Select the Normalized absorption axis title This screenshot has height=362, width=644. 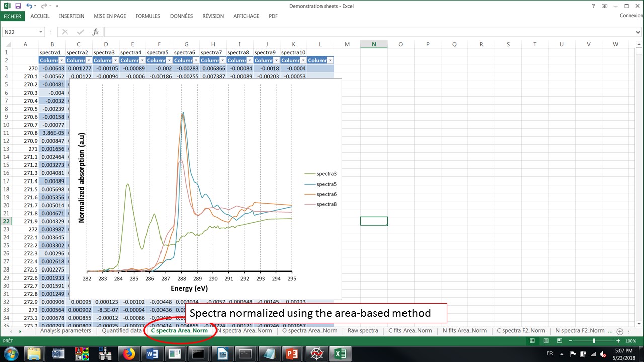click(82, 177)
